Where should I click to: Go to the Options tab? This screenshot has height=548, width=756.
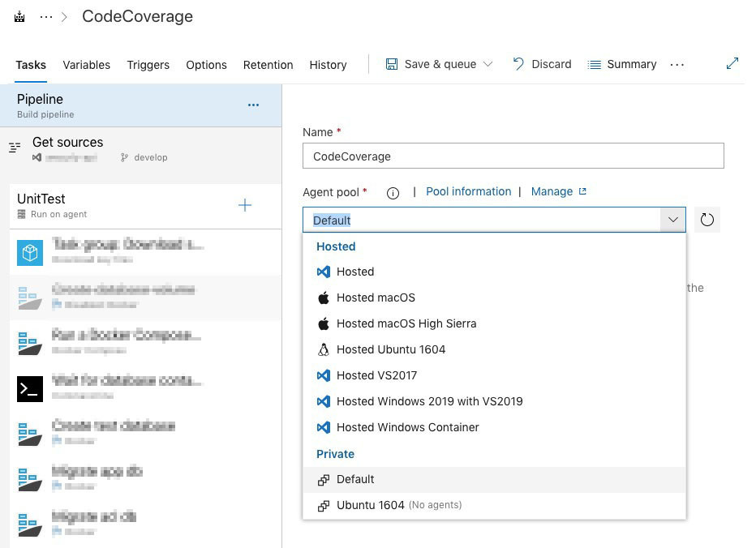[x=206, y=65]
